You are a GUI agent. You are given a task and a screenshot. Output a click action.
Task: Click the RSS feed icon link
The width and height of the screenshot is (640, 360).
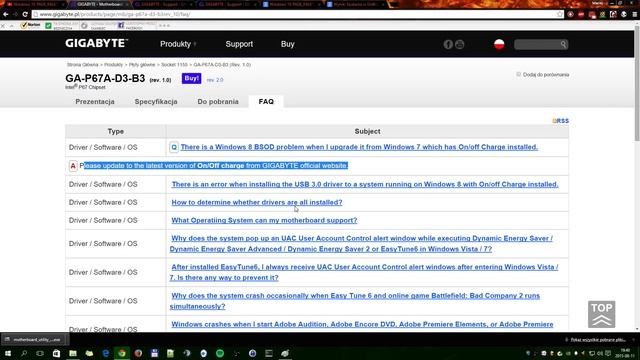[x=560, y=121]
